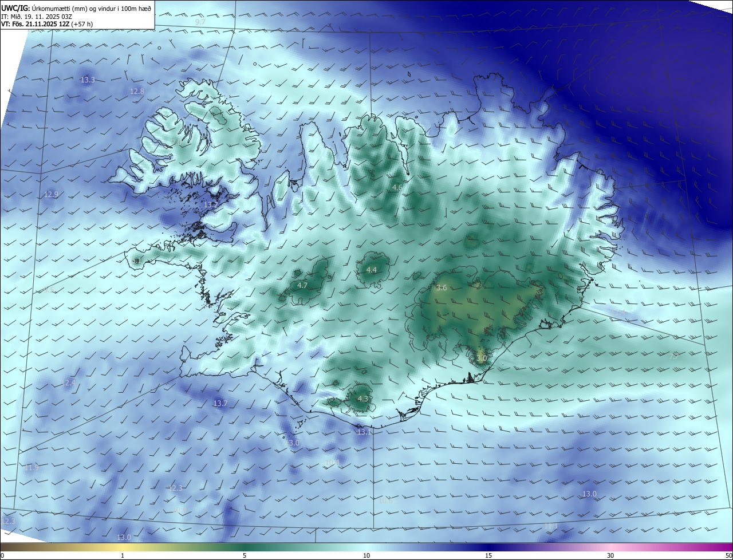Click the colorbar tick labeled 10
The image size is (733, 560).
point(366,555)
